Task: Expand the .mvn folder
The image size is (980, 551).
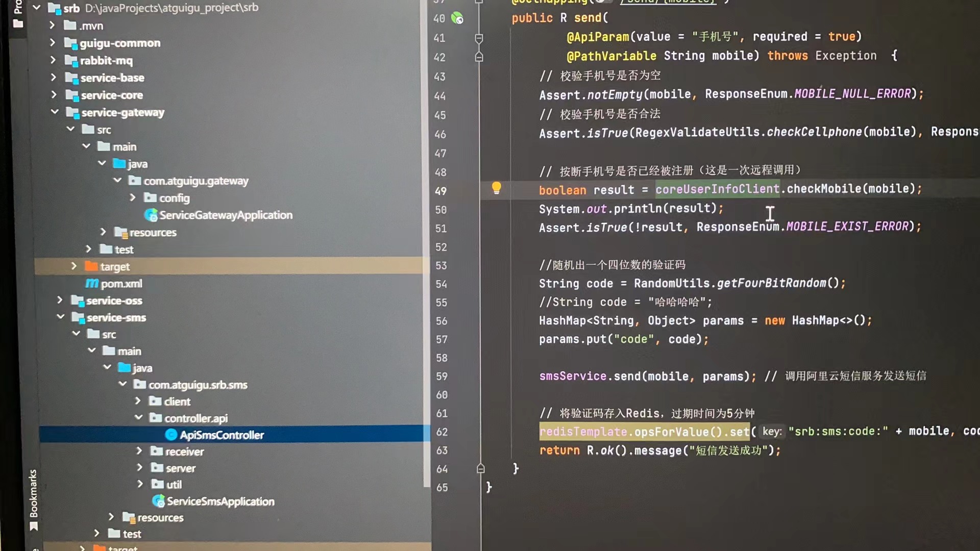Action: pos(52,25)
